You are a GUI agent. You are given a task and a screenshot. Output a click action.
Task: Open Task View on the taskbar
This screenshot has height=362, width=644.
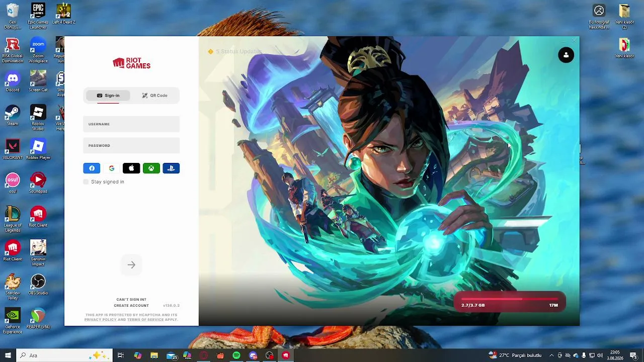pos(121,355)
